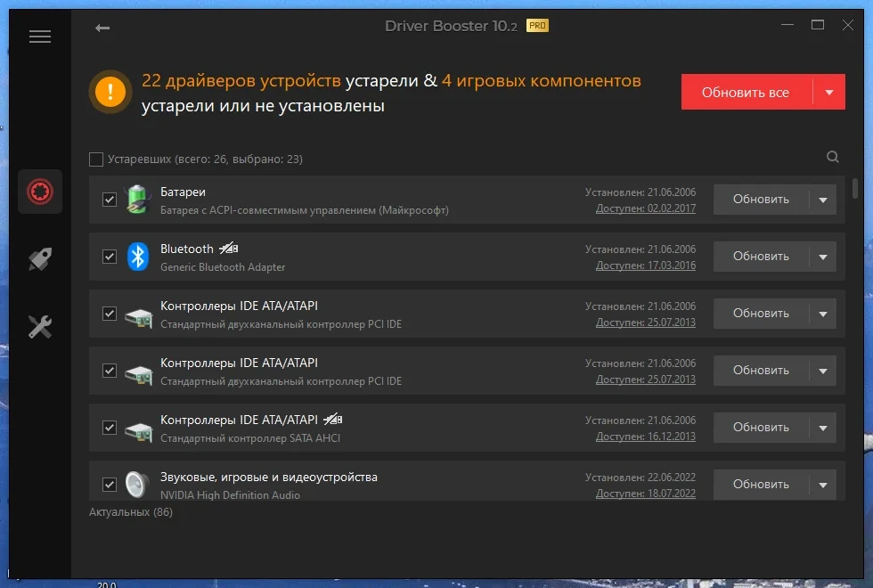Click the driver list scrollbar thumb
This screenshot has width=873, height=588.
(854, 188)
